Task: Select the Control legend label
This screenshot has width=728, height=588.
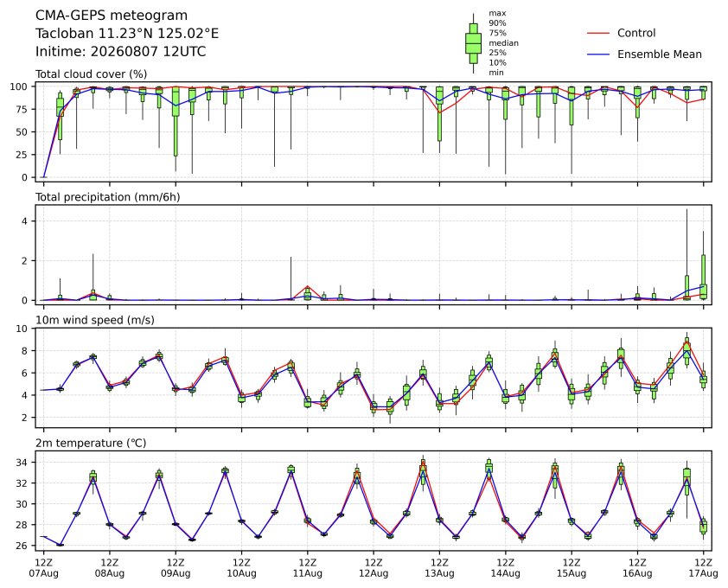Action: point(636,33)
